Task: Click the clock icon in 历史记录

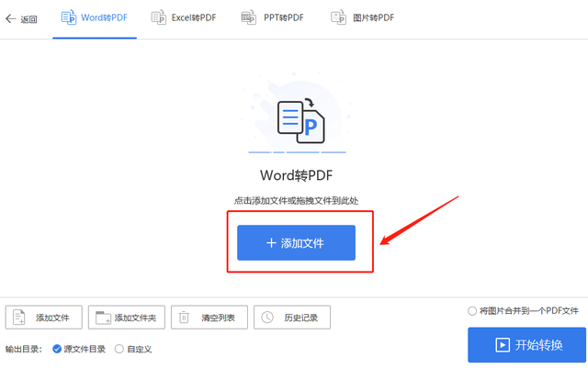Action: (x=267, y=317)
